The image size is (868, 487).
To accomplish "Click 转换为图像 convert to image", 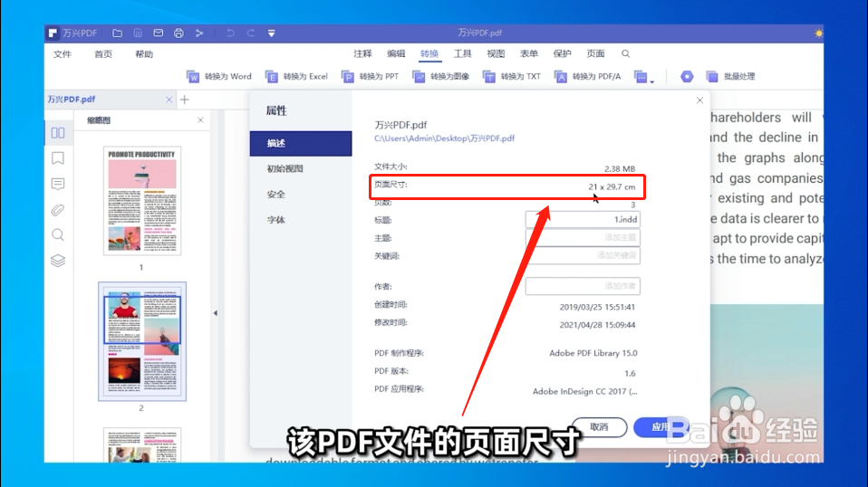I will [441, 76].
